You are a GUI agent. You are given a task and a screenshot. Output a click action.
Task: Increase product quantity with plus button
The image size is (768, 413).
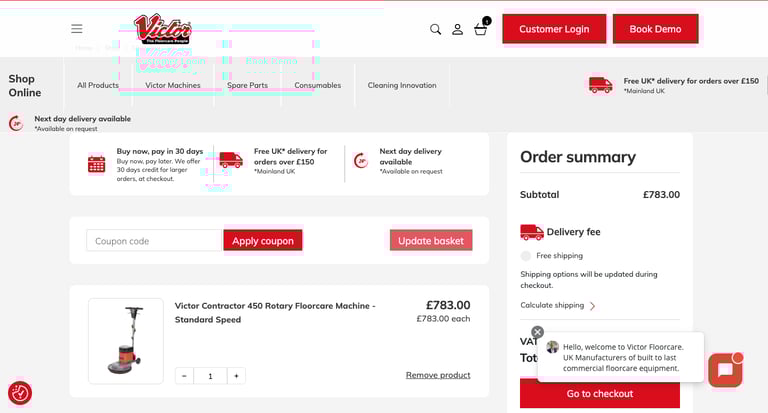click(x=236, y=376)
